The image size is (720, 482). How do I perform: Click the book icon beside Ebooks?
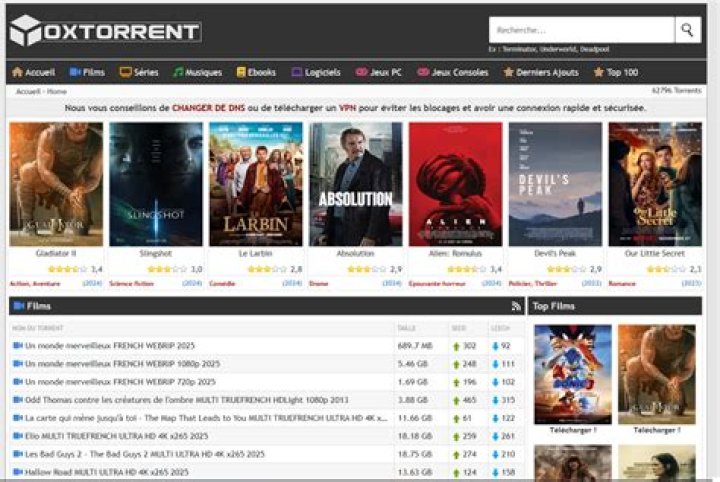(x=241, y=72)
